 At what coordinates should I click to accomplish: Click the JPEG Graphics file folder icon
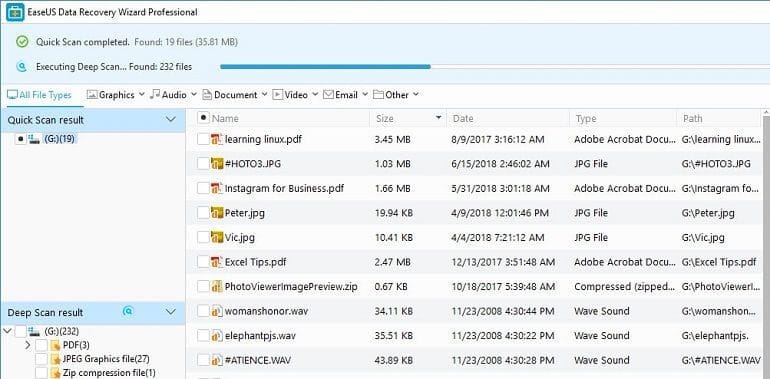[55, 359]
